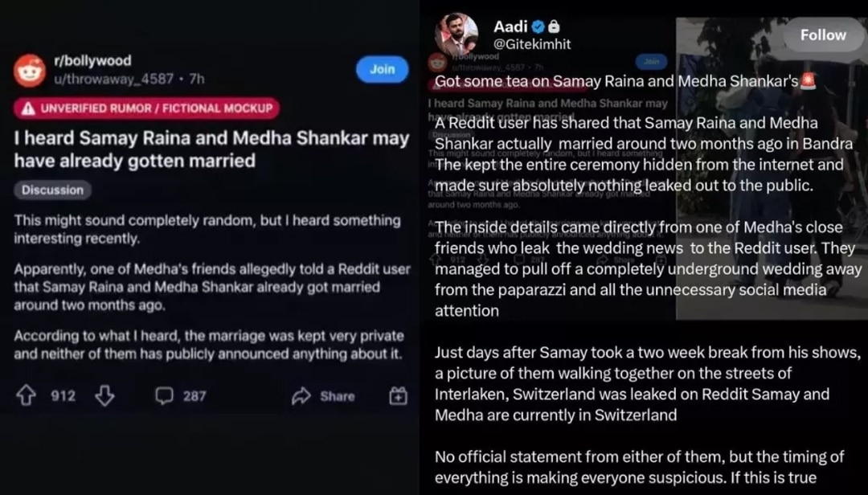The width and height of the screenshot is (868, 495).
Task: Open the comments bubble showing 287
Action: pyautogui.click(x=164, y=396)
